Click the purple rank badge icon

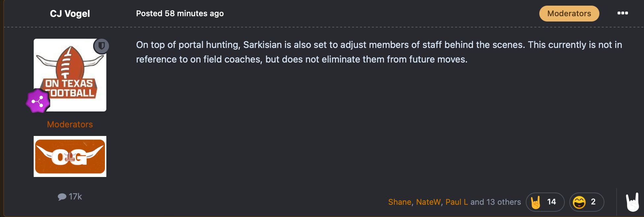click(38, 101)
